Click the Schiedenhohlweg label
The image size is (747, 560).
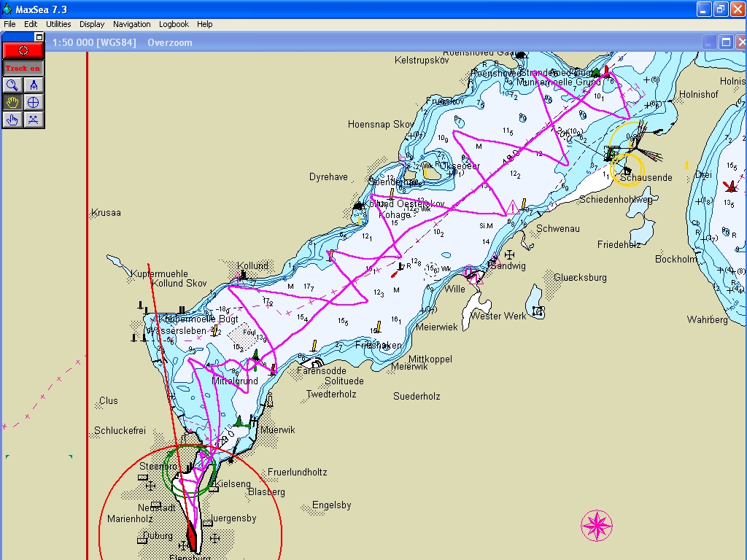[616, 200]
